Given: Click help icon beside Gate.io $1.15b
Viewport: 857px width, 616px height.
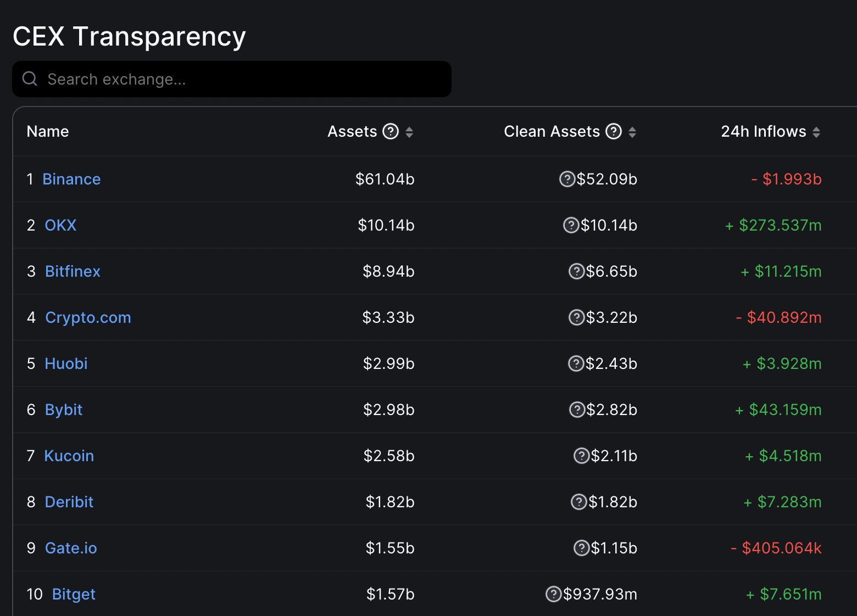Looking at the screenshot, I should click(581, 548).
